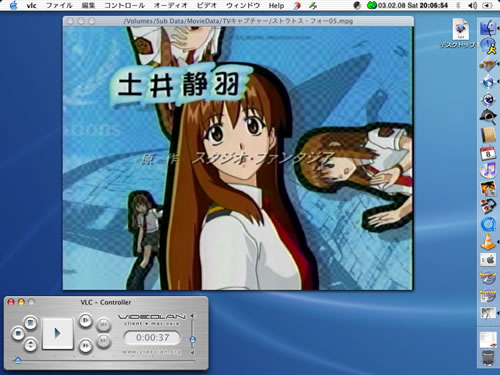Close the VLC Controller window
The height and width of the screenshot is (375, 500).
pos(11,302)
